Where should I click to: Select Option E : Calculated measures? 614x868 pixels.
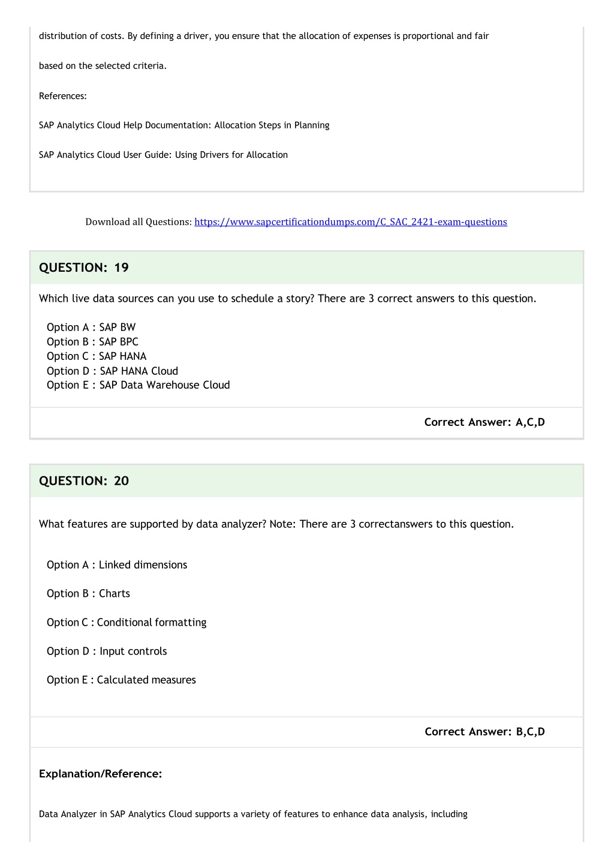121,680
